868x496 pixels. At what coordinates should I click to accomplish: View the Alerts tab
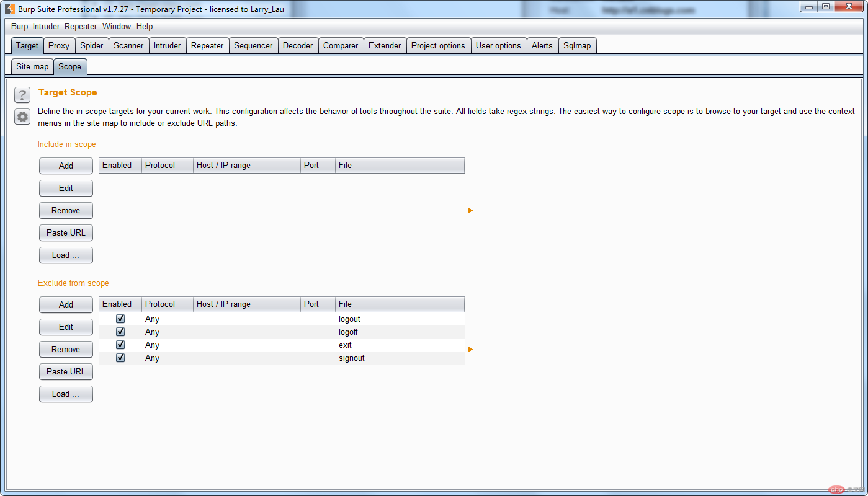point(542,46)
